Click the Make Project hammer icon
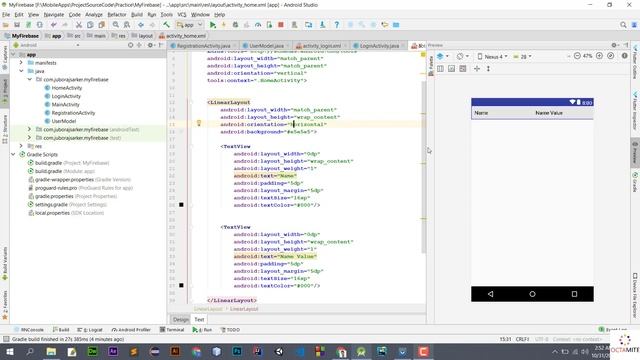640x360 pixels. click(166, 25)
